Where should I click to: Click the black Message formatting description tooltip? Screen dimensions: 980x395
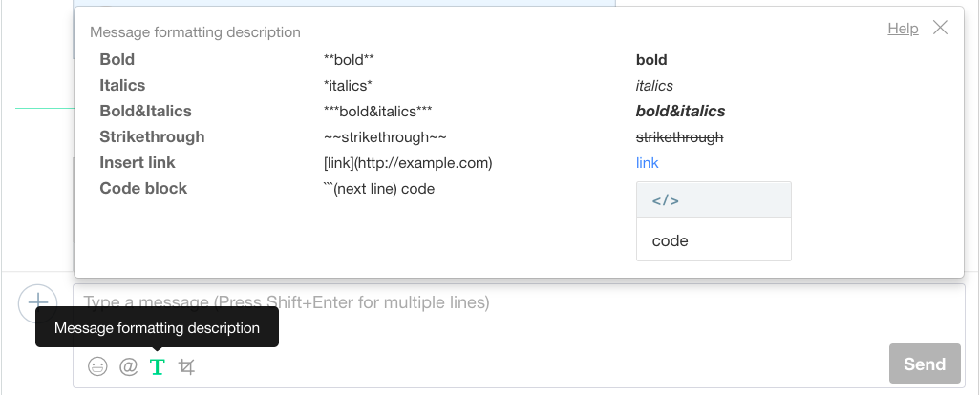pos(157,328)
